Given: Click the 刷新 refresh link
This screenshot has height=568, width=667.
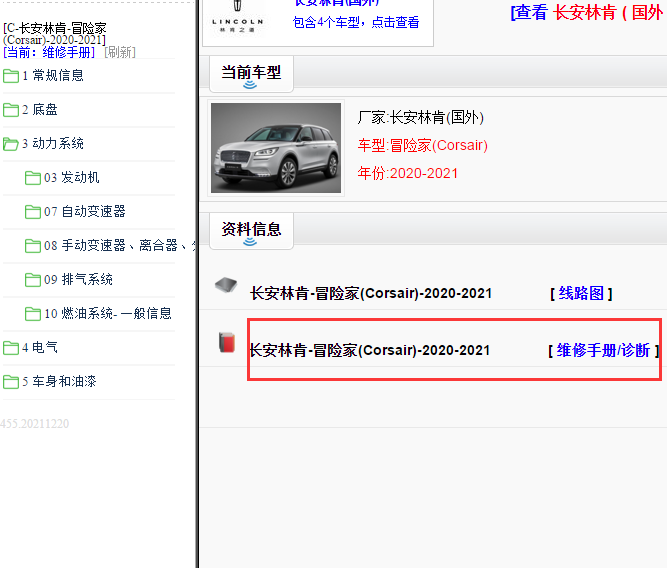Looking at the screenshot, I should (120, 52).
